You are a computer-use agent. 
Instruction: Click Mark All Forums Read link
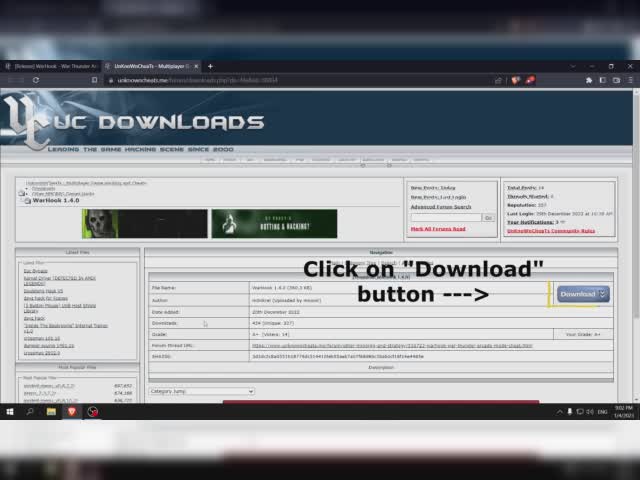click(x=438, y=229)
